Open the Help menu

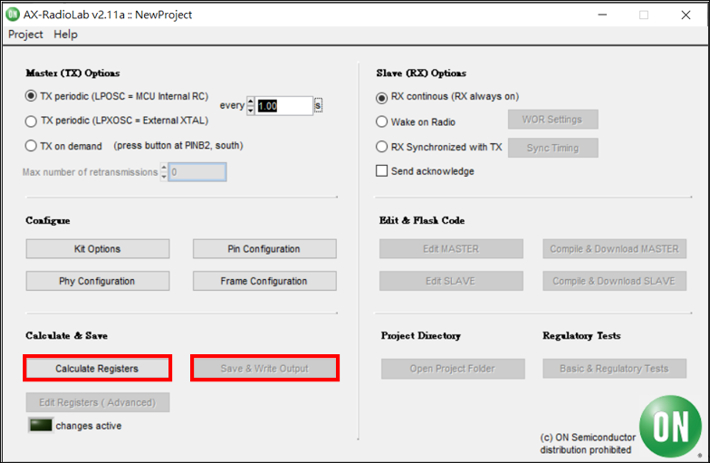(x=66, y=34)
